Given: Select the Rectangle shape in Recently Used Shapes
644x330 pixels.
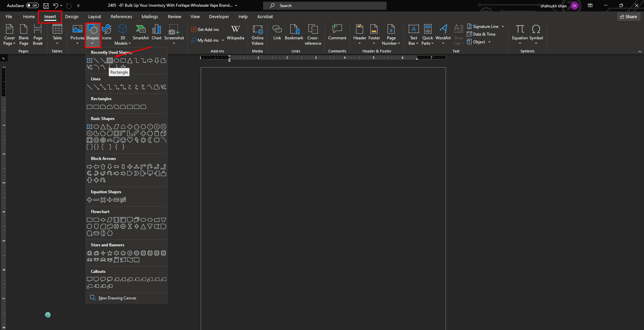Looking at the screenshot, I should click(110, 60).
